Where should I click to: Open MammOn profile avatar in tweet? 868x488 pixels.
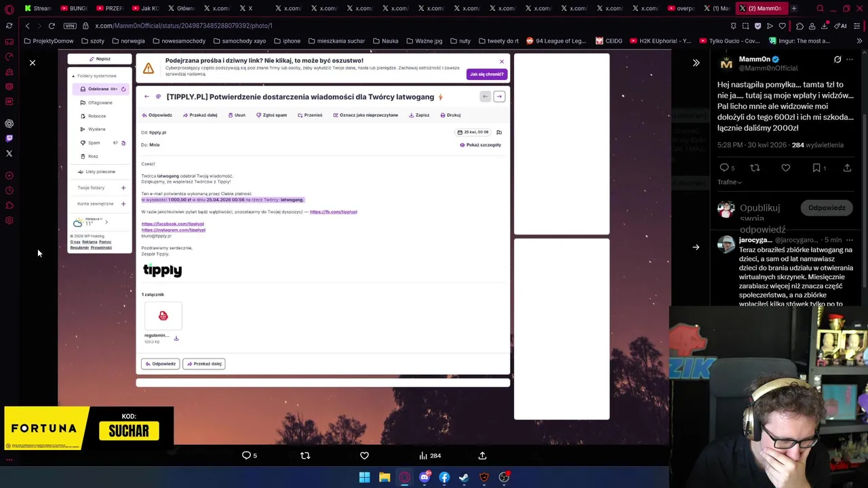726,64
